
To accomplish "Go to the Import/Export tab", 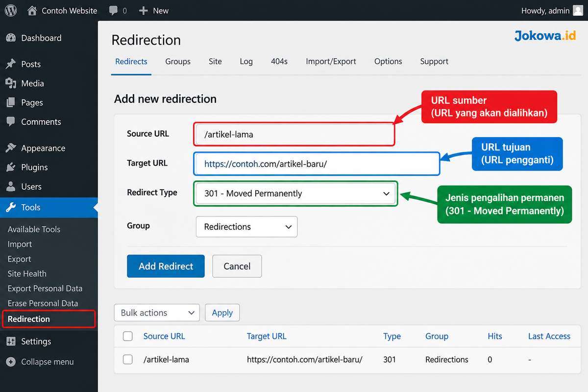I will [x=331, y=61].
